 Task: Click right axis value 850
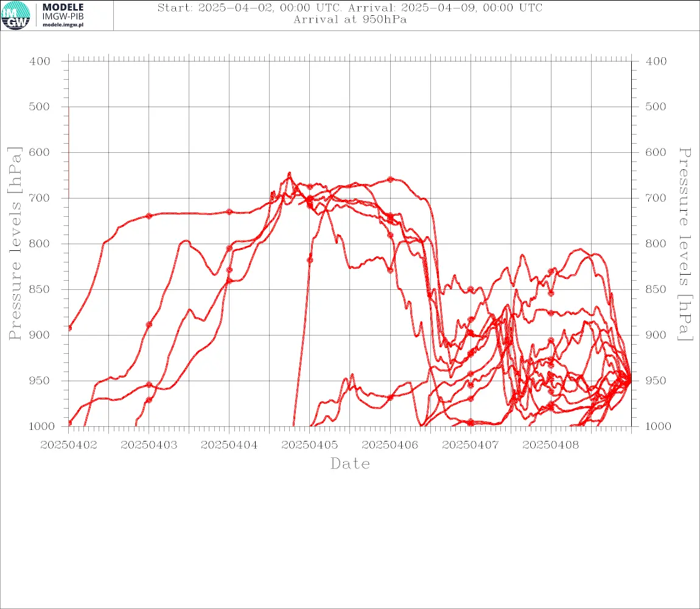click(x=656, y=289)
